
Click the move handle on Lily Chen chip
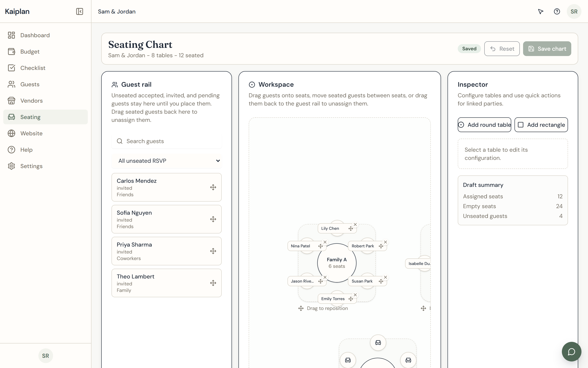click(351, 229)
